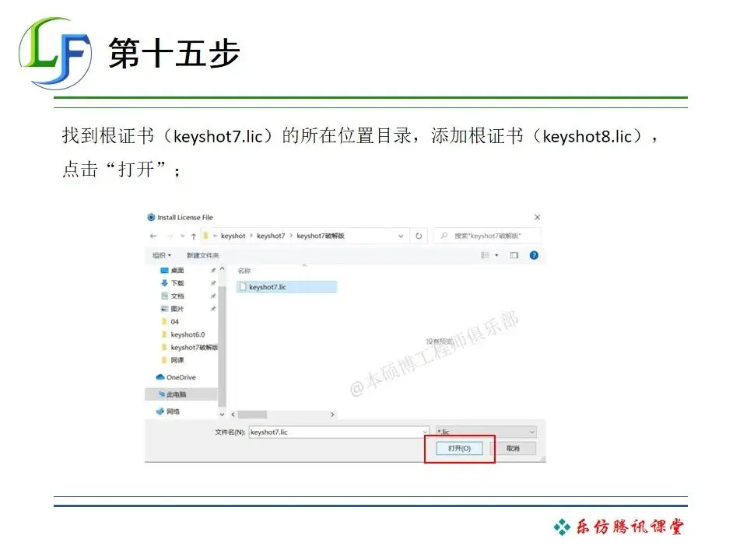Screen dimensions: 747x560
Task: Click the search keyshot7破解版 box
Action: 487,236
